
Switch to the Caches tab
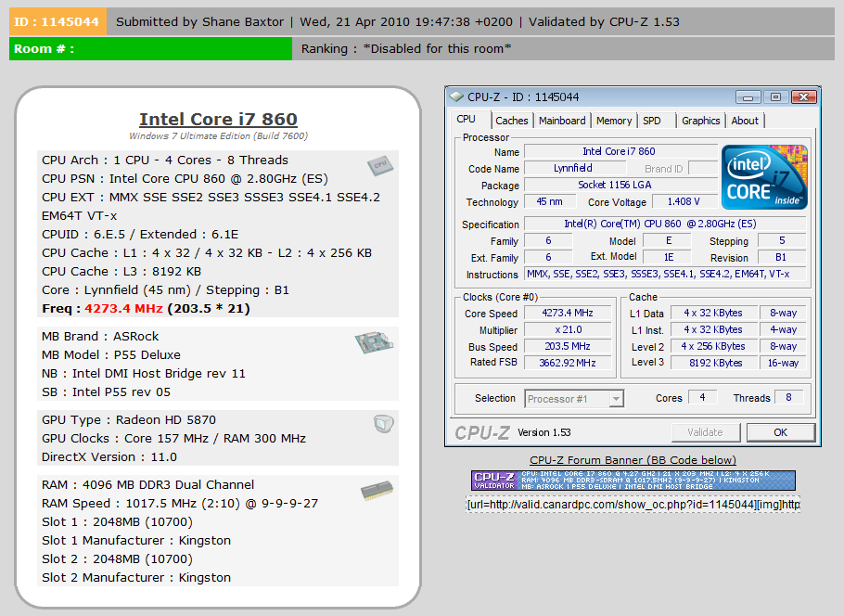click(511, 121)
